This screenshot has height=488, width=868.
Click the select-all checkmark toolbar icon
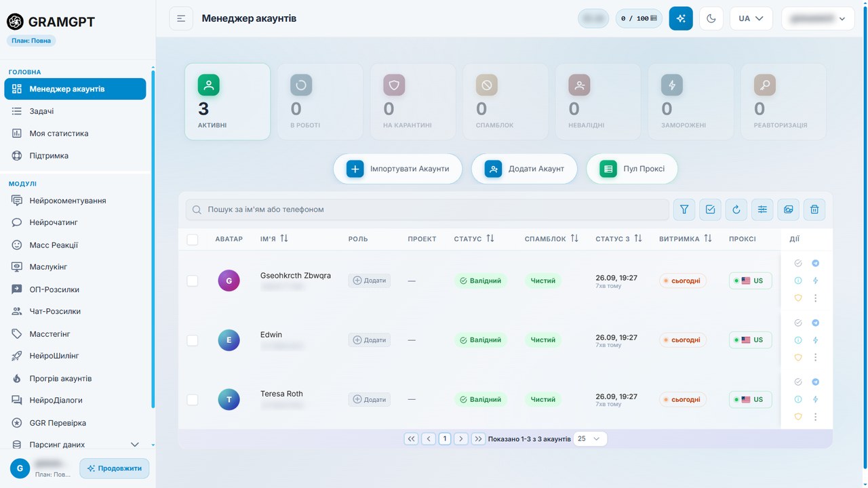[710, 209]
